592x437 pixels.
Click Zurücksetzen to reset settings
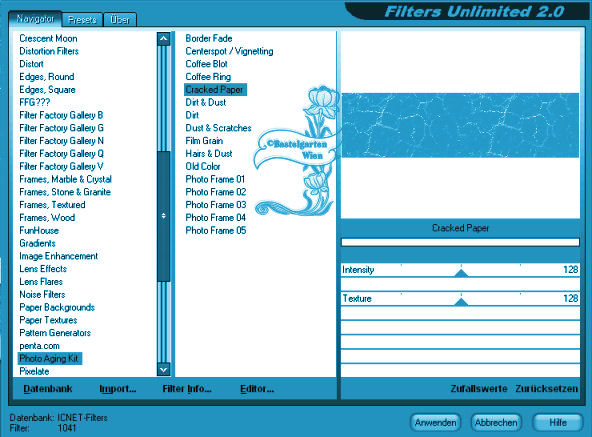[546, 389]
